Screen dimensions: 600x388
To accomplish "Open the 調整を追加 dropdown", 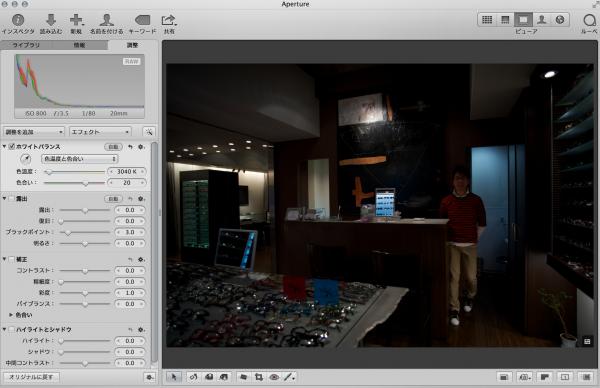I will (34, 132).
